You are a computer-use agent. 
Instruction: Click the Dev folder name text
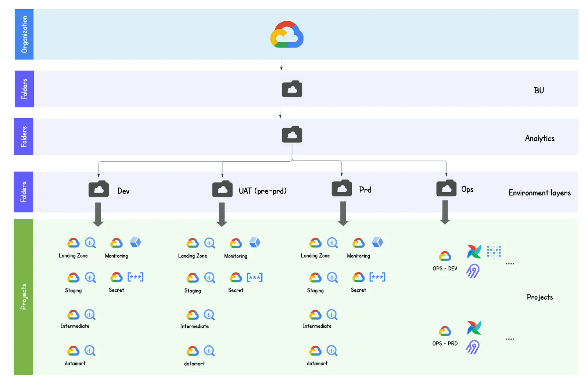(123, 191)
